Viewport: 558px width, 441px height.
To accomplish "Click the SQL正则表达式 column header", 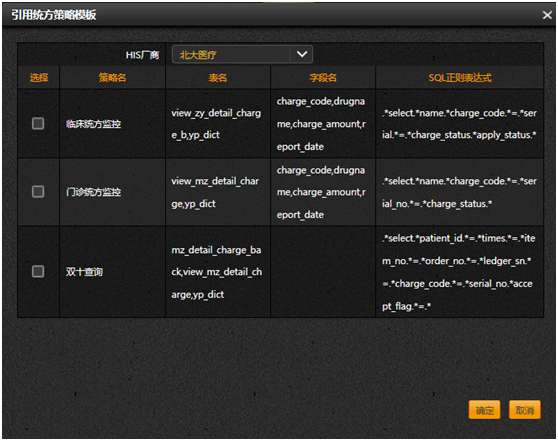I will [460, 78].
